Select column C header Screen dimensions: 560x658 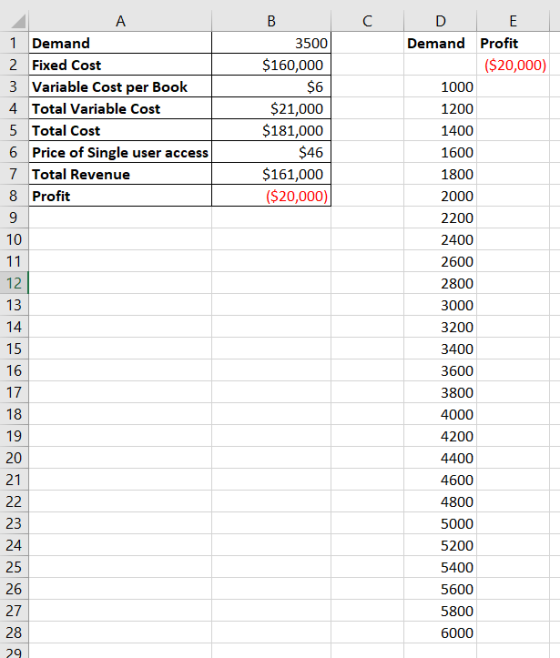[x=367, y=21]
